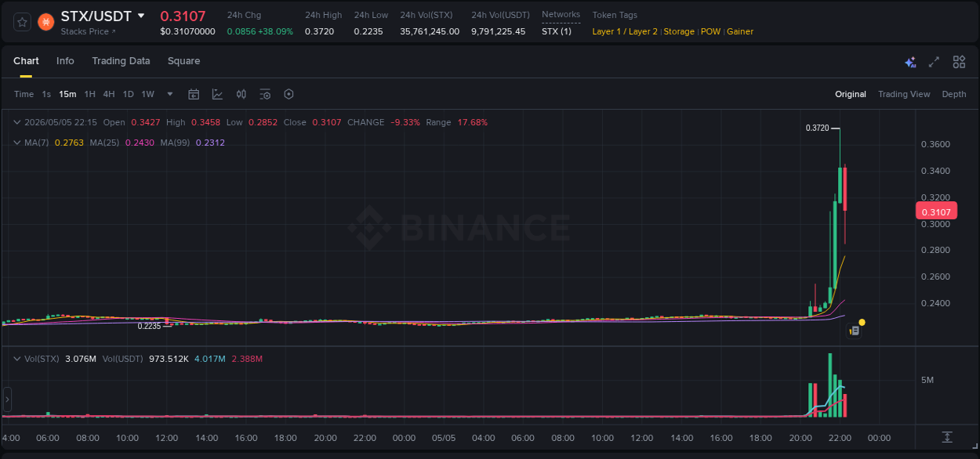Open the STX/USDT pair selector dropdown
Screen dimensions: 980x459
point(141,16)
